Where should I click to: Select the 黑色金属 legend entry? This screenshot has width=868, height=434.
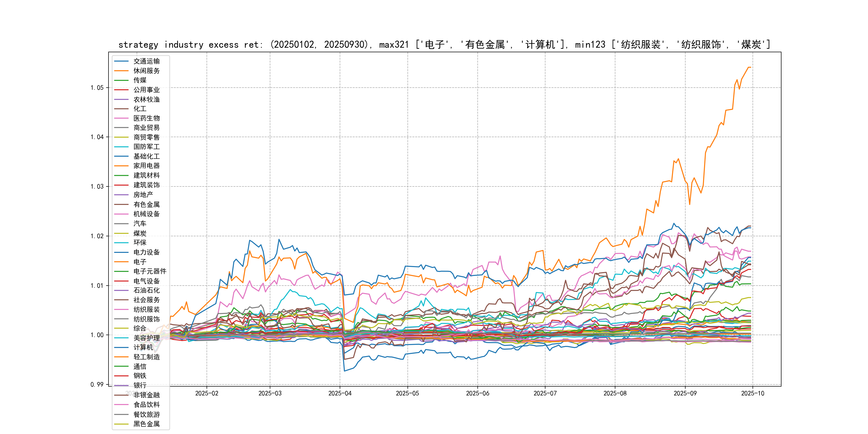click(146, 424)
